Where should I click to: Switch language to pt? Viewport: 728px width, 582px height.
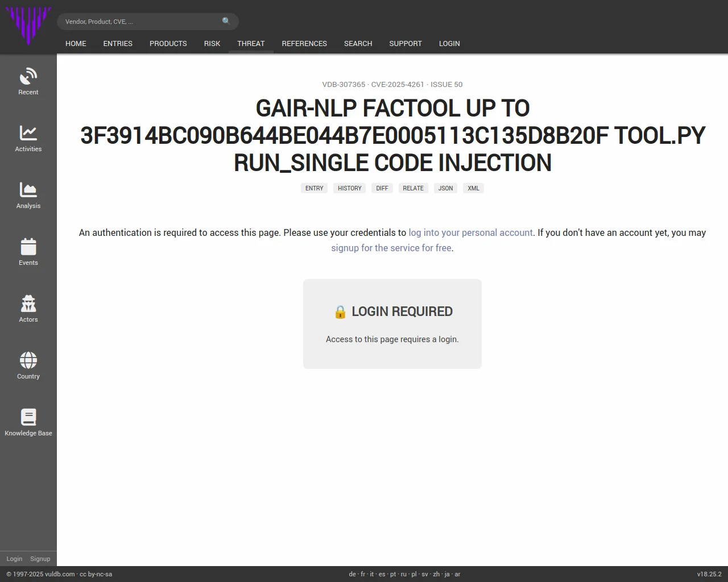point(393,574)
